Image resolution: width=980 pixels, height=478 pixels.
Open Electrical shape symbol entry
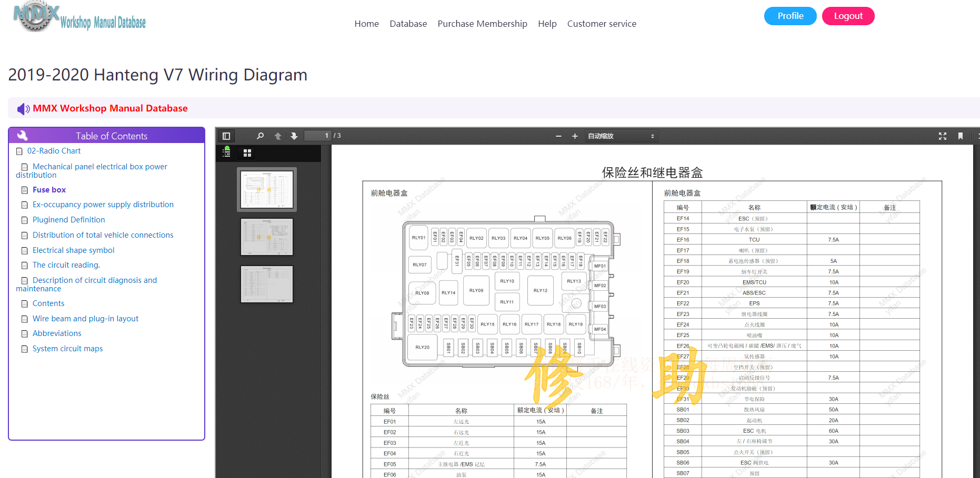(x=74, y=250)
